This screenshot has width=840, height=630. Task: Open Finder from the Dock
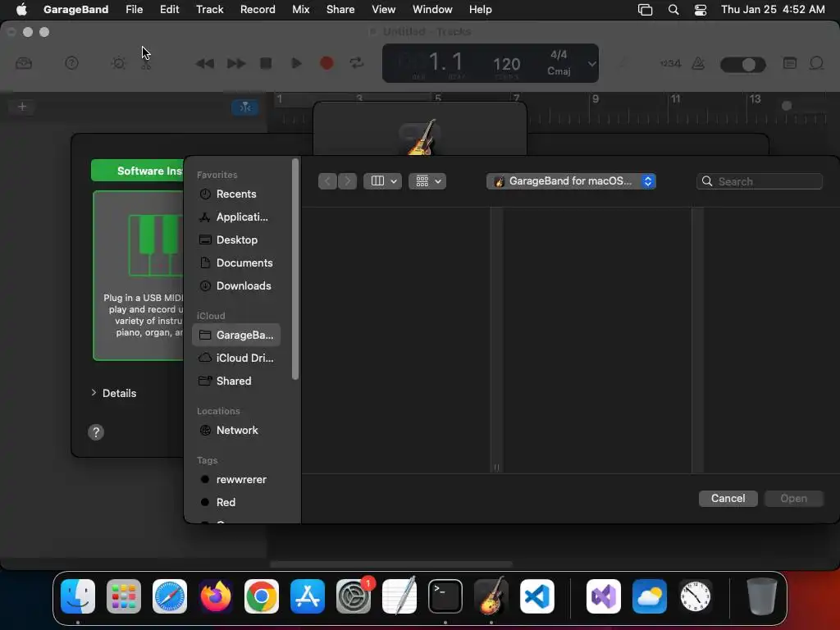(78, 596)
